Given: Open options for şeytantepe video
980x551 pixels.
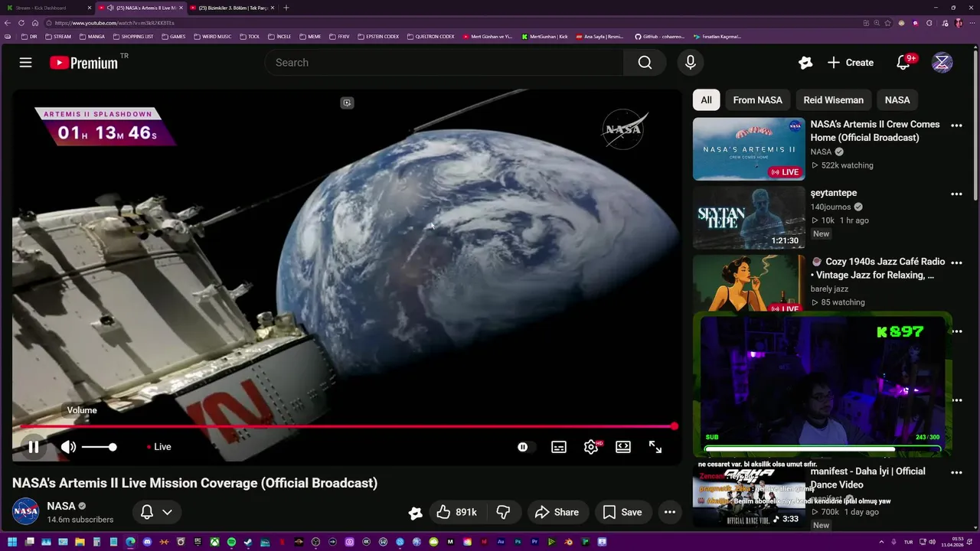Looking at the screenshot, I should tap(956, 194).
